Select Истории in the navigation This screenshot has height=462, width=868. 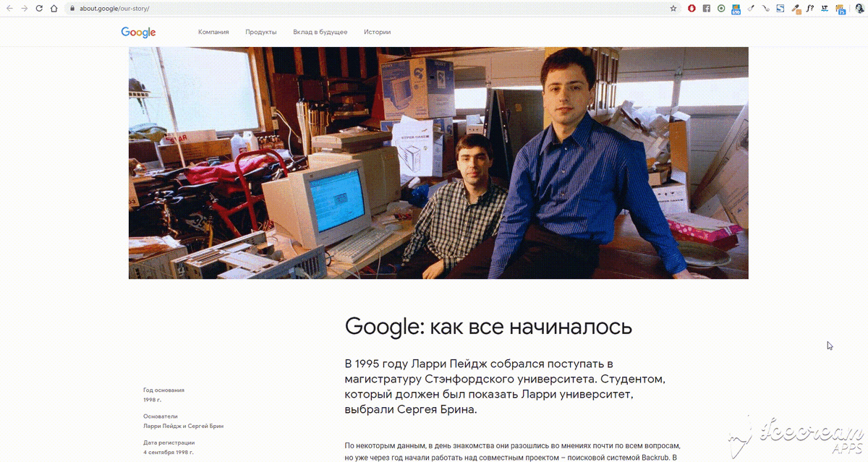(377, 32)
